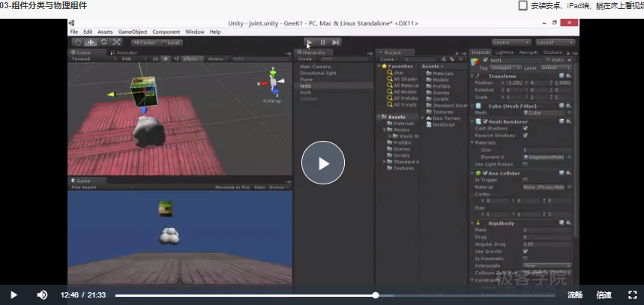Click the Stats button in Game view
This screenshot has width=644, height=305.
coord(259,187)
